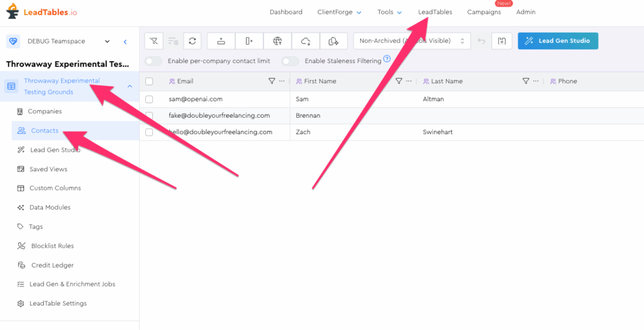
Task: Open the ClientForge menu dropdown
Action: coord(339,12)
